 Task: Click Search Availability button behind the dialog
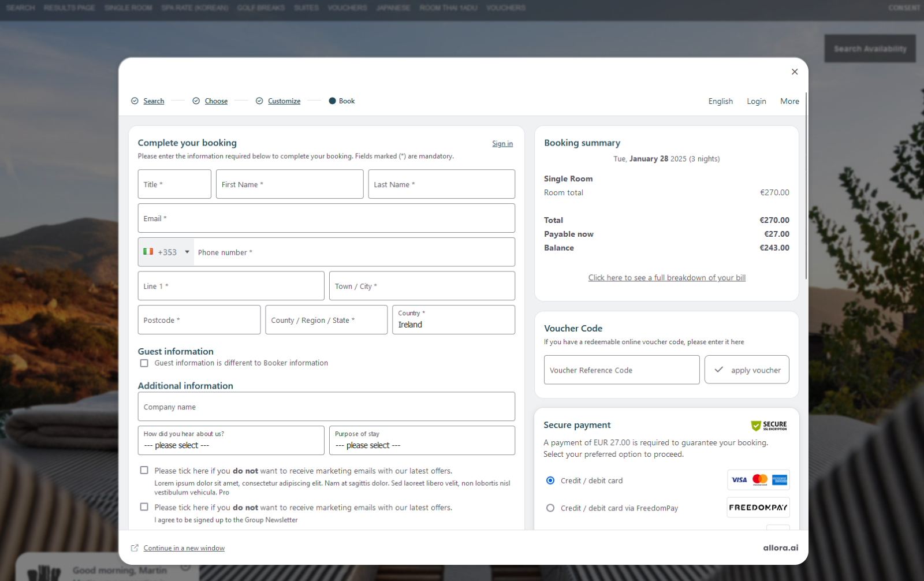(x=870, y=49)
